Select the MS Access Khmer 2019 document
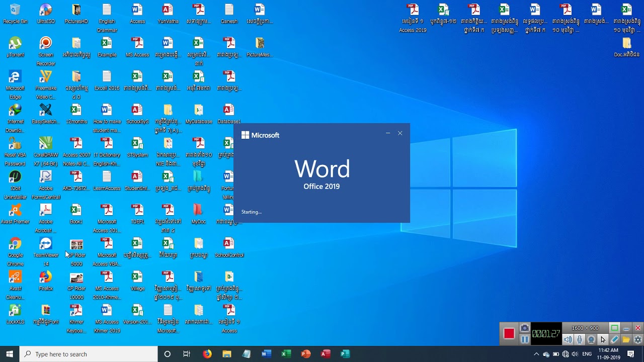 [107, 318]
